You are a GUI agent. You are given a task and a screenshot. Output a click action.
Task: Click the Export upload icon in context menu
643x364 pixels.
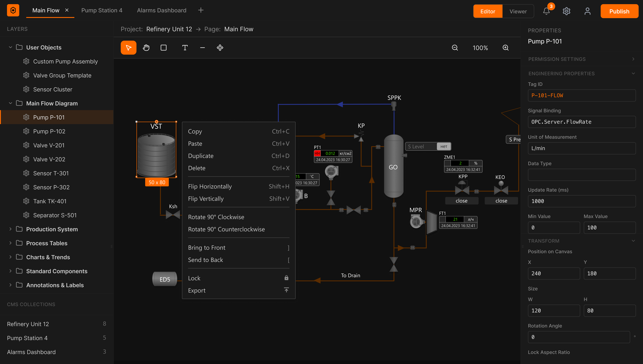point(287,290)
